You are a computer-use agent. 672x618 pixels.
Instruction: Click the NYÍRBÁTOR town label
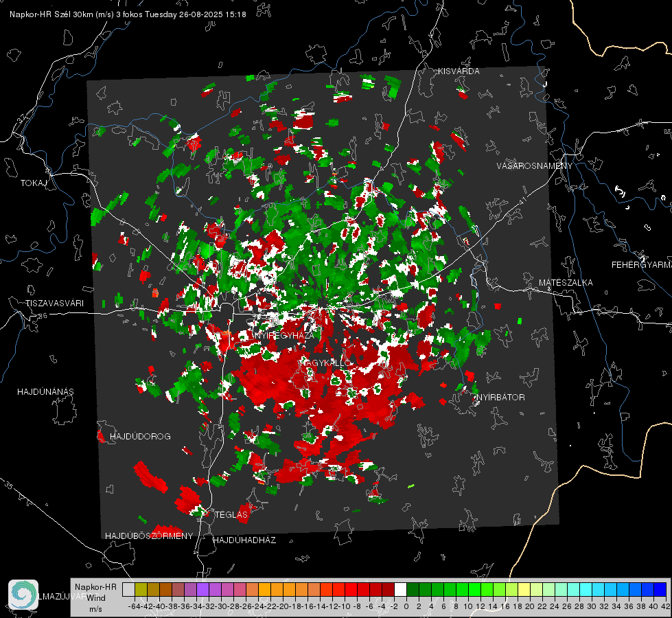(x=500, y=398)
